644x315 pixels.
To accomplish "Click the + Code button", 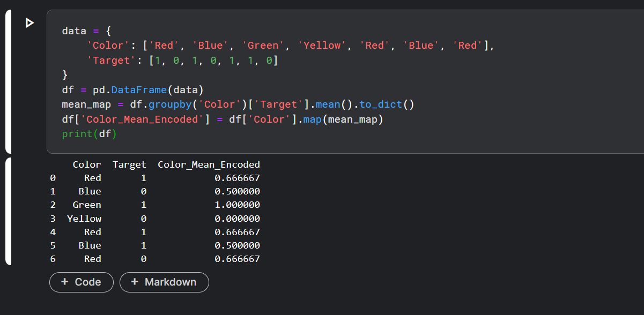I will [82, 282].
